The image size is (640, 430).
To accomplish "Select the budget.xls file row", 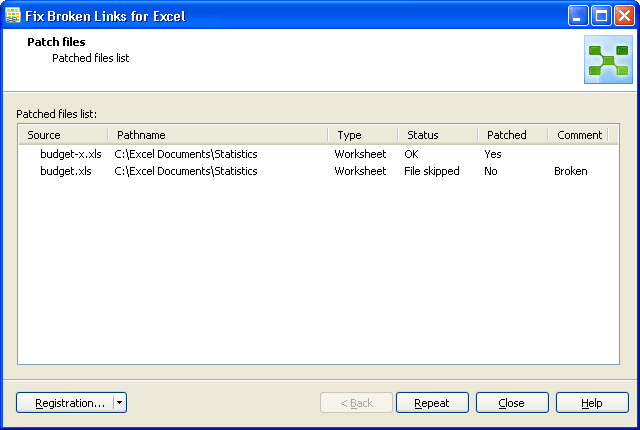I will [x=318, y=171].
